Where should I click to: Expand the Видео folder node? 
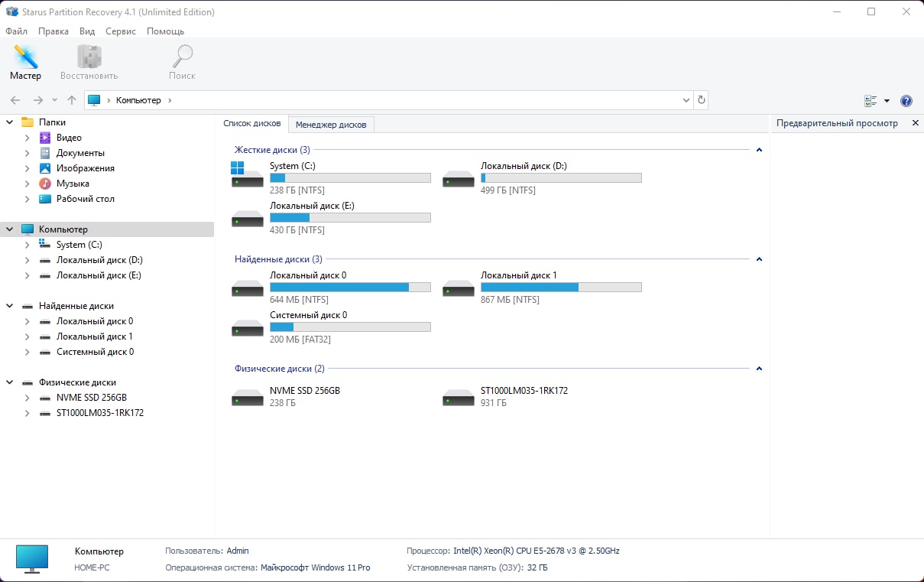[28, 138]
